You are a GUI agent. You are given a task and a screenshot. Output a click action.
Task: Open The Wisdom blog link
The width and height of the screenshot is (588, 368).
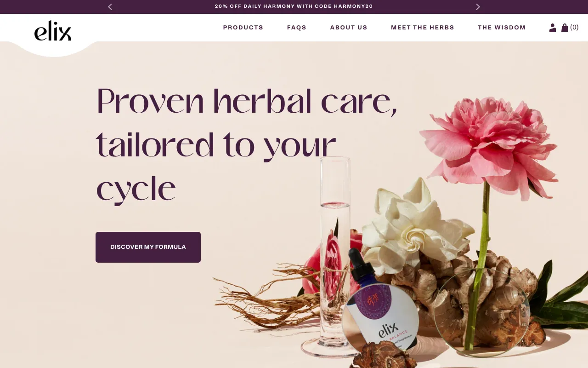pos(502,28)
